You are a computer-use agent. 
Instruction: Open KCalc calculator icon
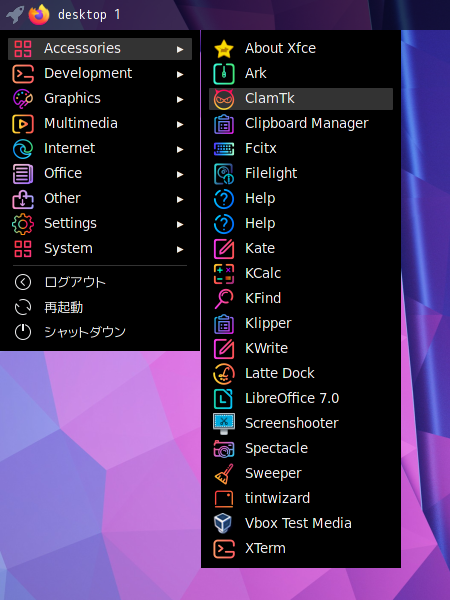click(x=224, y=274)
